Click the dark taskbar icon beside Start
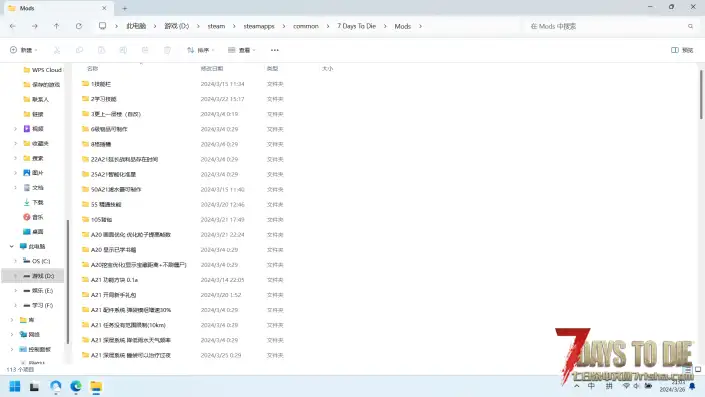Screen dimensions: 705x397 pos(35,386)
